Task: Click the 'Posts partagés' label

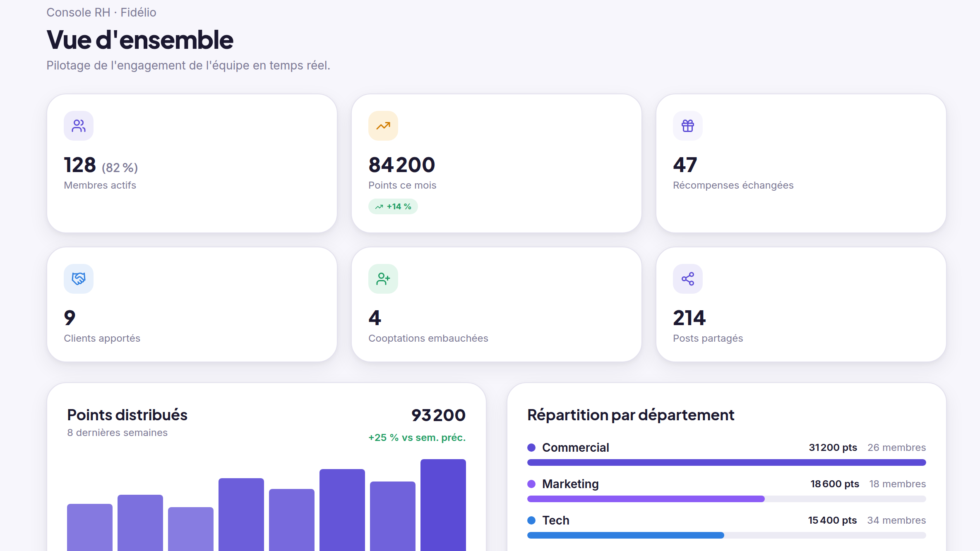Action: tap(708, 338)
